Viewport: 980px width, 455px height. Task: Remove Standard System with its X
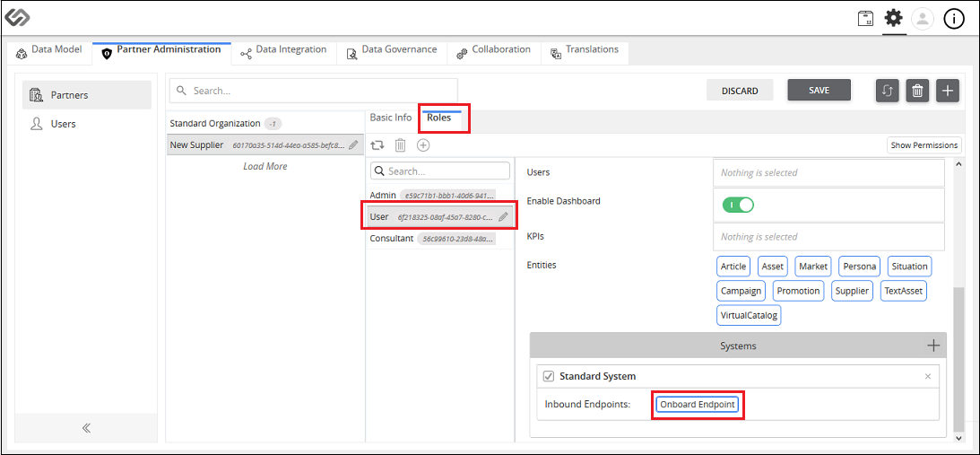click(x=928, y=376)
